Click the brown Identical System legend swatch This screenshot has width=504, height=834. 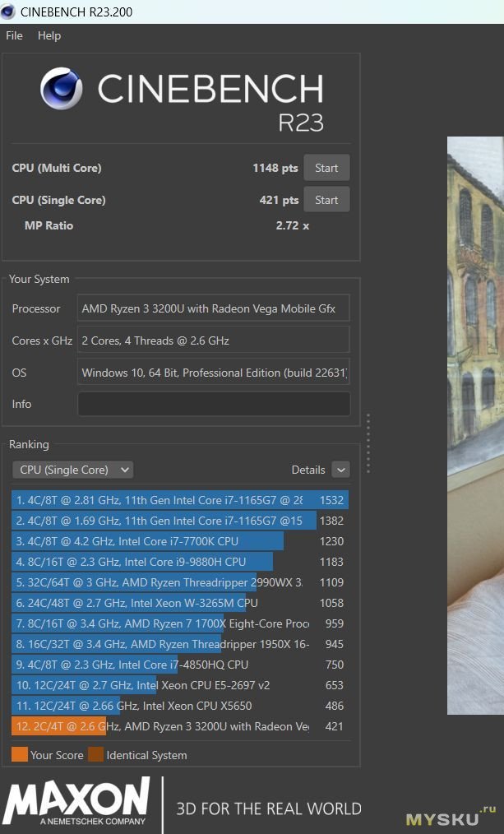pos(95,755)
